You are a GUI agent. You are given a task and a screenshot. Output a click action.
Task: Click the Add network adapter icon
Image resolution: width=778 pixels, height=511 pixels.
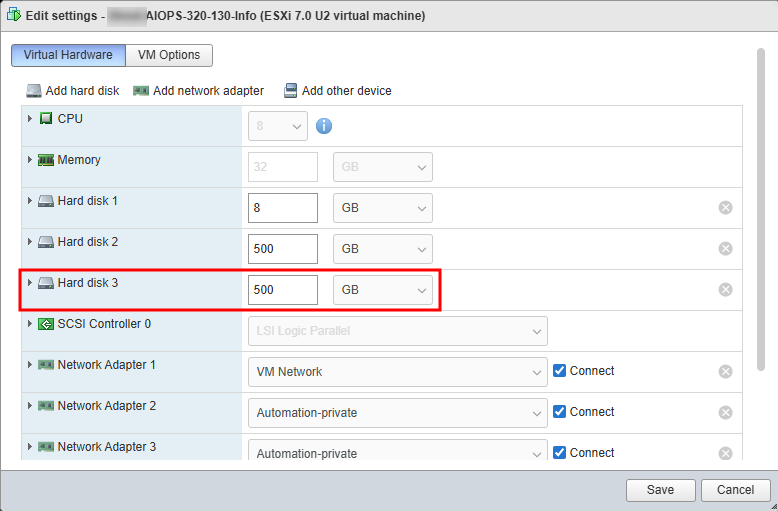click(141, 91)
